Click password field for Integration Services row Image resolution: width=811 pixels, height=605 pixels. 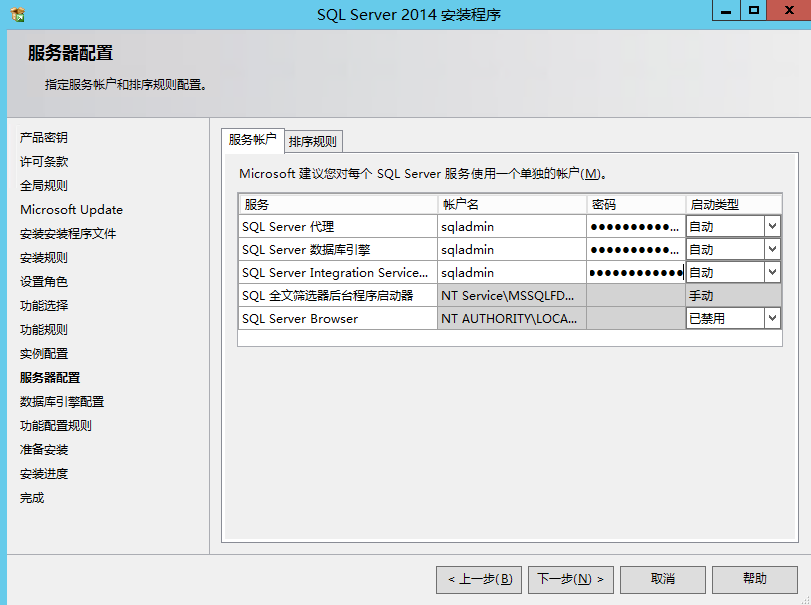click(x=636, y=273)
